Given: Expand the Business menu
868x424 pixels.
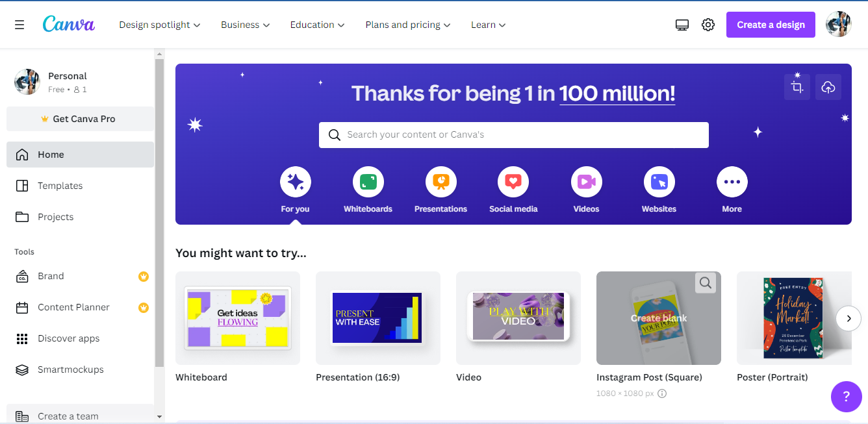Looking at the screenshot, I should point(245,25).
